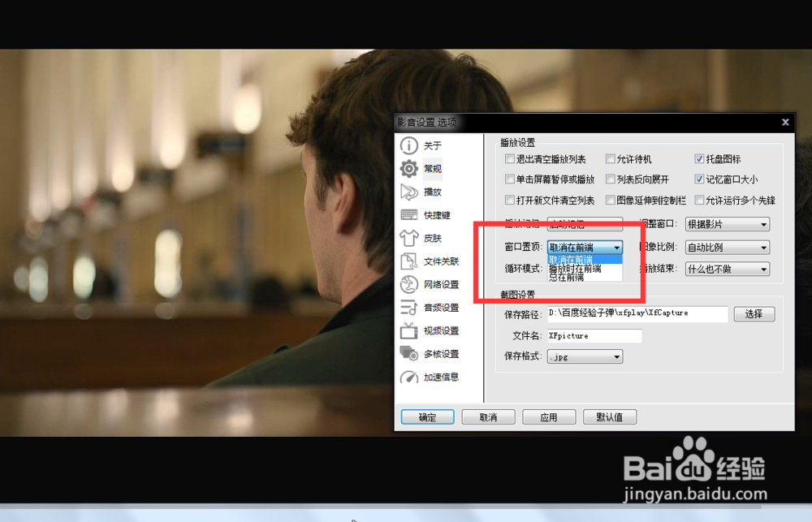Open the 保存格式 .jpg dropdown
The width and height of the screenshot is (812, 522).
(x=585, y=357)
